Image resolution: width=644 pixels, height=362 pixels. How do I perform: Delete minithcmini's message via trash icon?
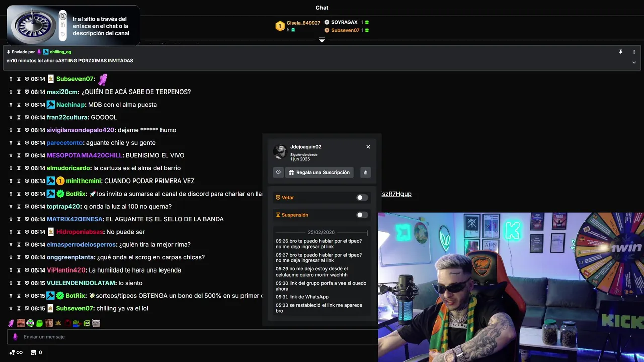11,181
